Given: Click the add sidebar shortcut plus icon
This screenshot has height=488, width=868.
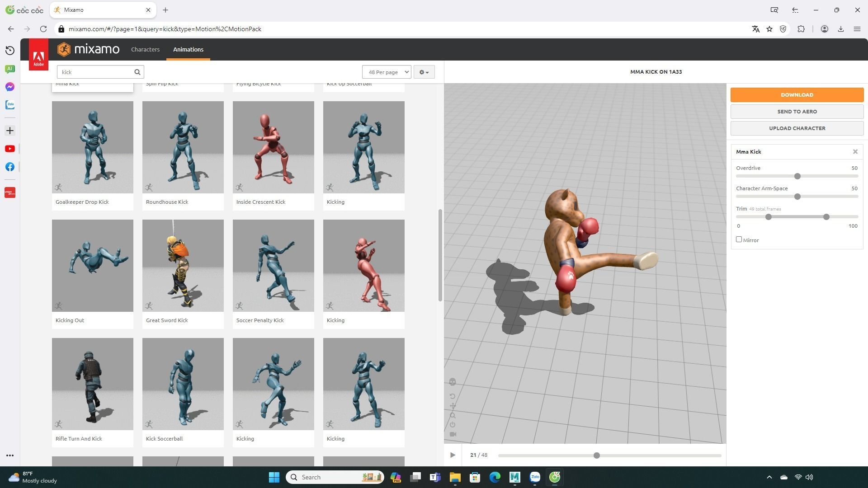Looking at the screenshot, I should [x=10, y=131].
